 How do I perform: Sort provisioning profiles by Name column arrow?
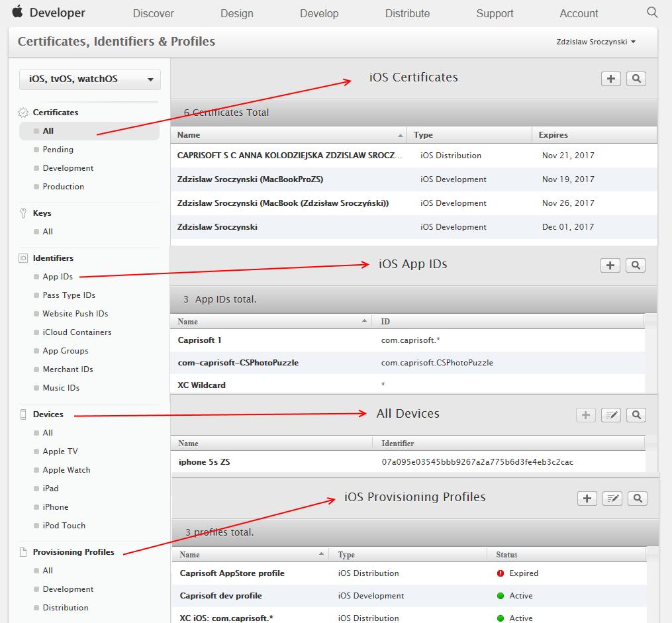pyautogui.click(x=321, y=554)
